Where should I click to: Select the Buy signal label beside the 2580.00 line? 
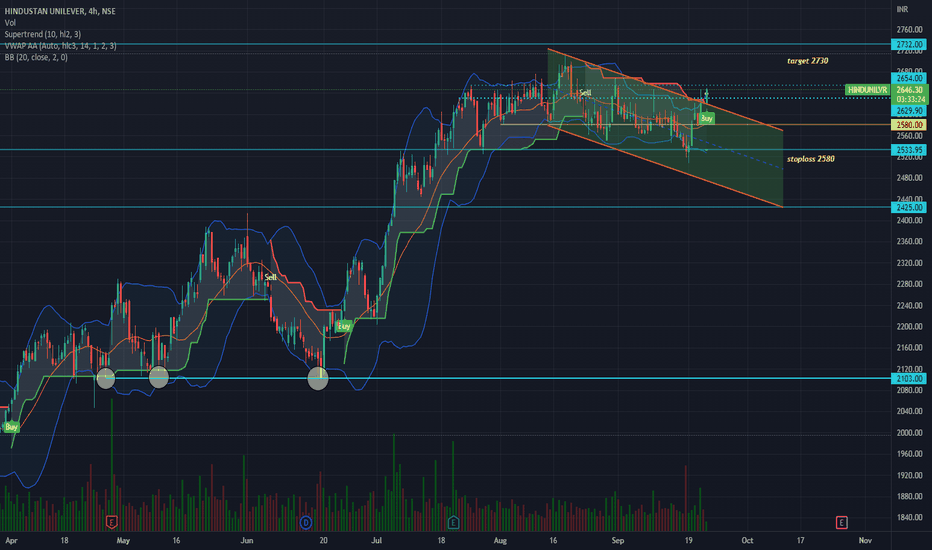(706, 119)
